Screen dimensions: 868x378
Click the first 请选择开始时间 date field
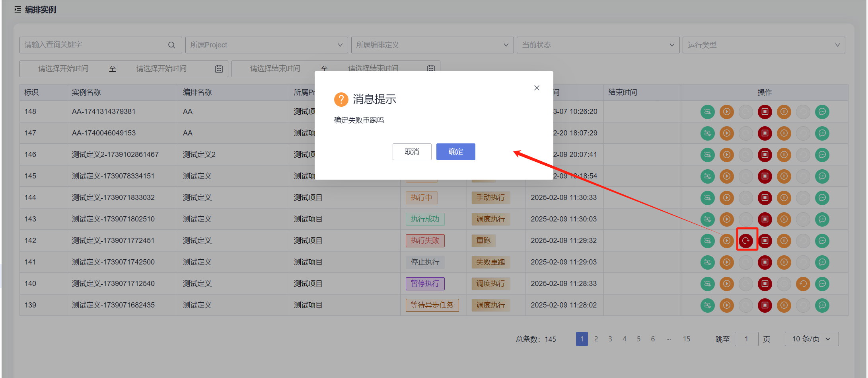[x=63, y=69]
